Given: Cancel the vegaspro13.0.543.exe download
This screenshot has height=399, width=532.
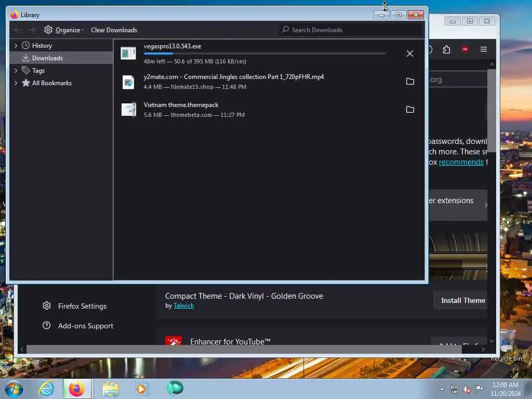Looking at the screenshot, I should [409, 54].
